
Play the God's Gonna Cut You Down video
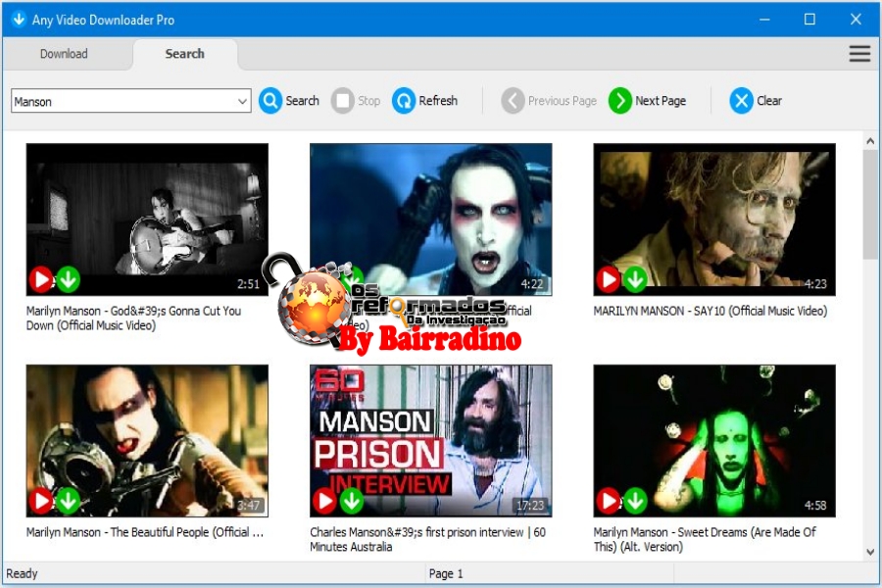pyautogui.click(x=41, y=279)
